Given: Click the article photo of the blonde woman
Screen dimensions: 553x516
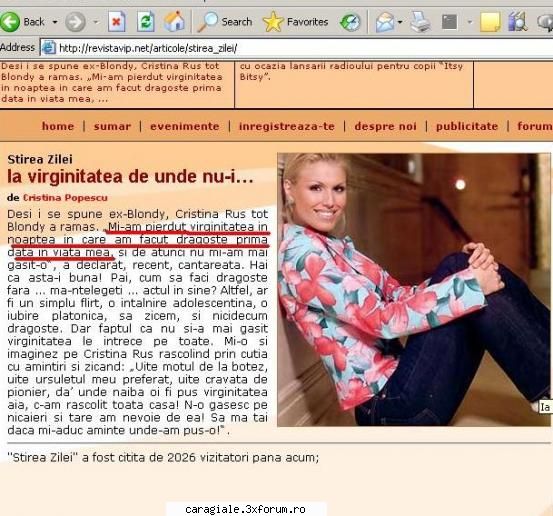Looking at the screenshot, I should [414, 290].
